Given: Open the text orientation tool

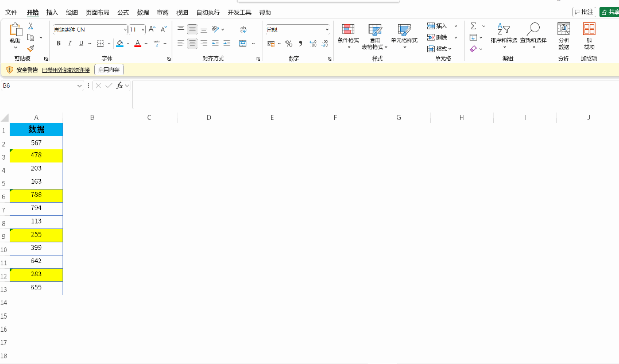Looking at the screenshot, I should click(215, 29).
